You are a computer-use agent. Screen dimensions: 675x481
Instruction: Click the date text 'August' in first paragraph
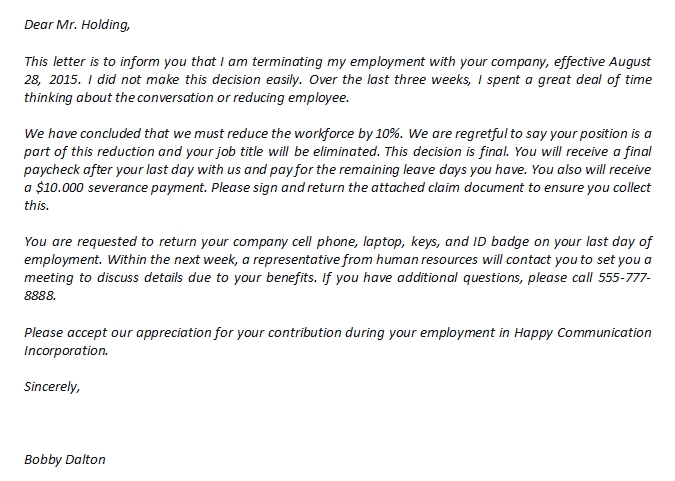[629, 58]
